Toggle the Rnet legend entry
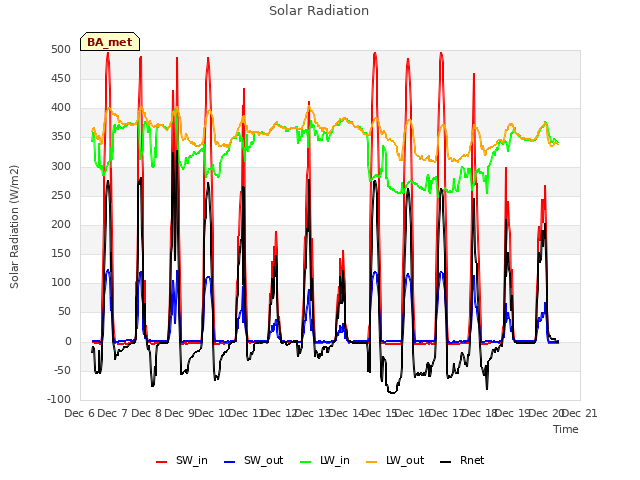 point(462,461)
